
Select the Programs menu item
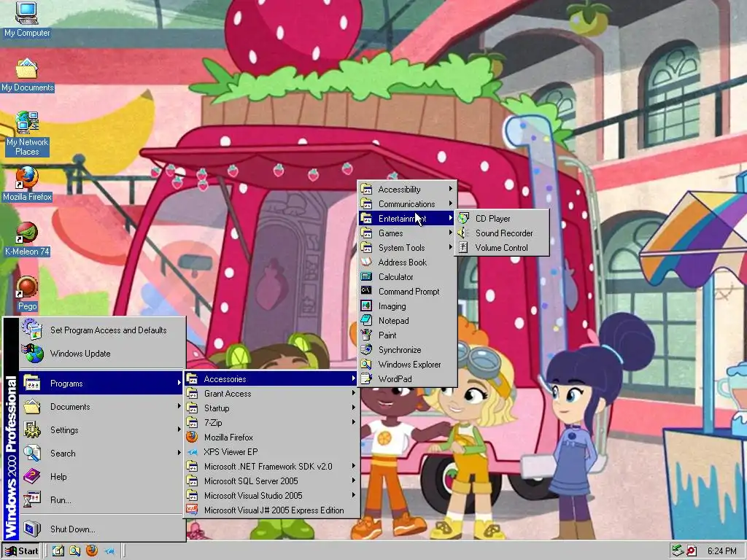point(102,384)
